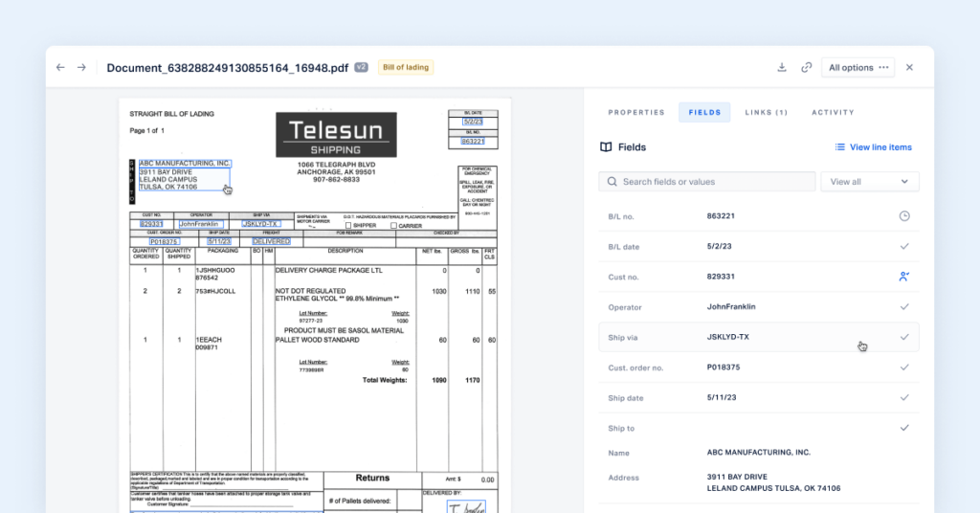
Task: Download the document with the download icon
Action: (x=782, y=68)
